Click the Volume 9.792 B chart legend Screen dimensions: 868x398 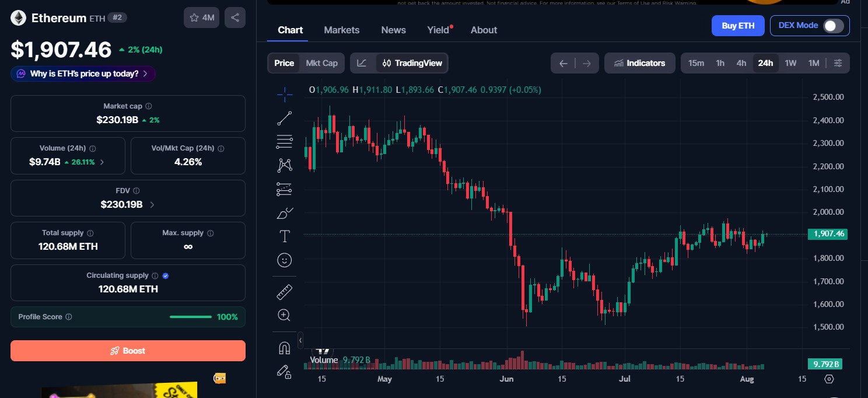click(x=340, y=360)
